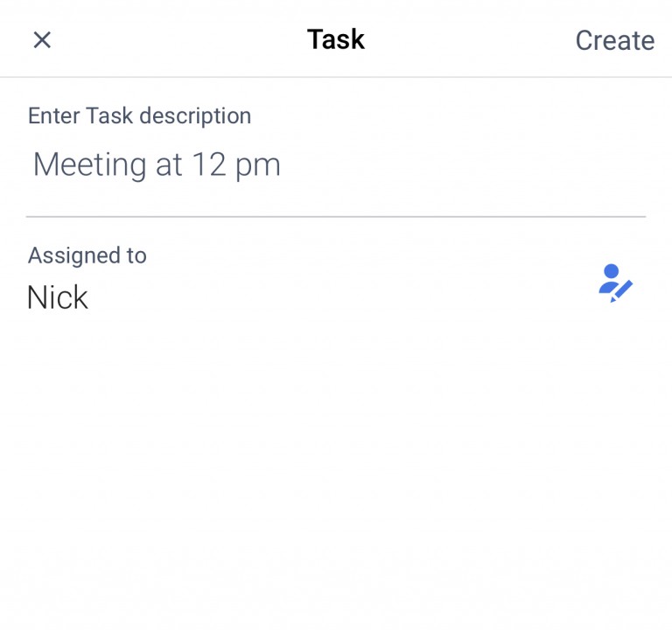Click the Meeting at 12 pm field
672x630 pixels.
point(157,164)
